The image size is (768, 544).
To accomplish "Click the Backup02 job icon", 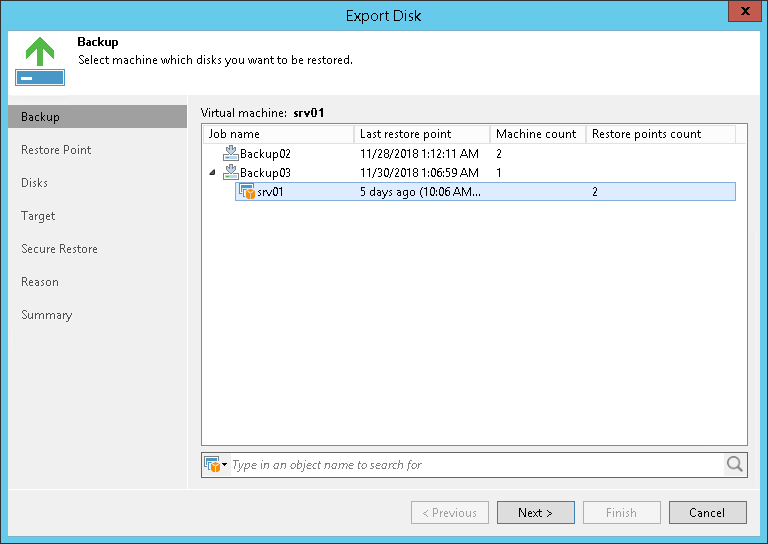I will [x=230, y=154].
